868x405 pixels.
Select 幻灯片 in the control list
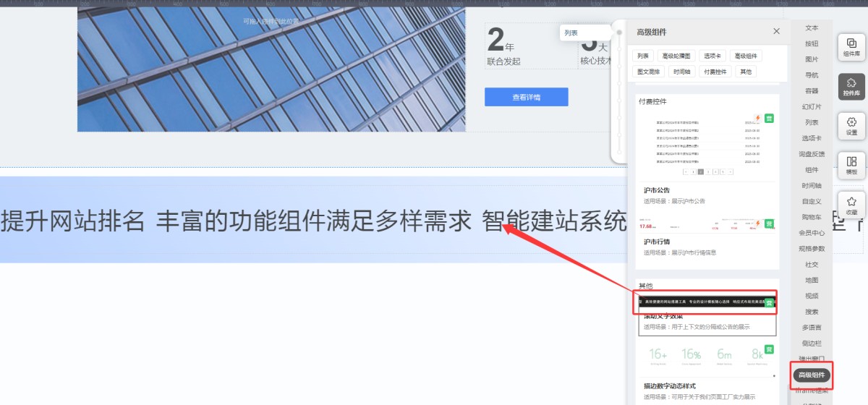point(812,106)
